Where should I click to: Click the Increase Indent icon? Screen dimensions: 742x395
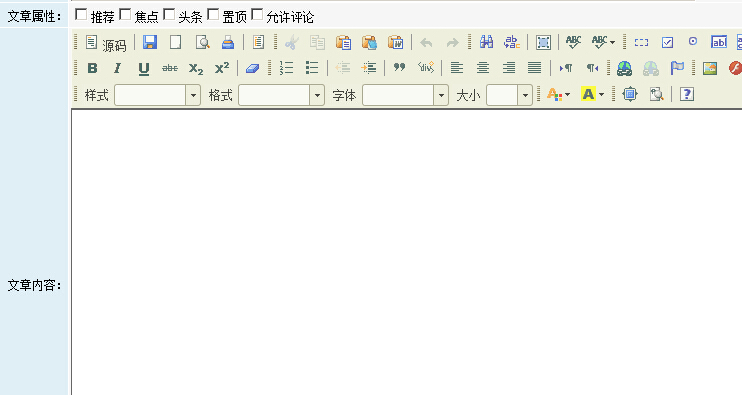coord(369,68)
